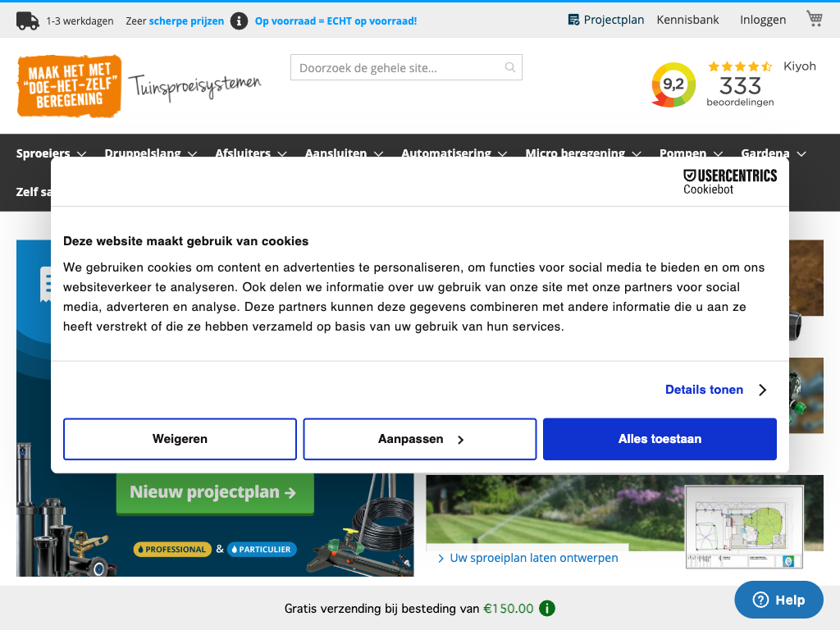Follow the Uw sproeiplan laten ontwerpen link

coord(534,558)
